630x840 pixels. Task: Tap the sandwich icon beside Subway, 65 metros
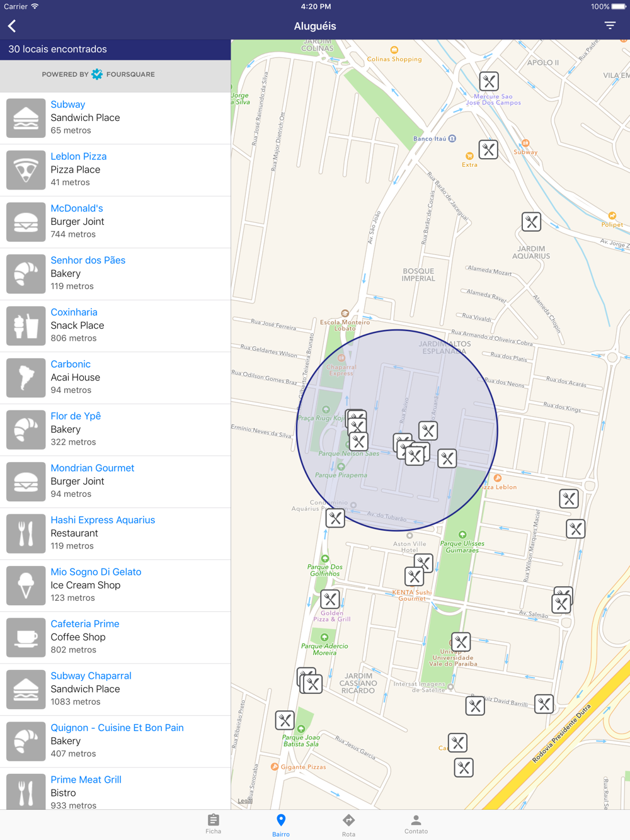26,118
